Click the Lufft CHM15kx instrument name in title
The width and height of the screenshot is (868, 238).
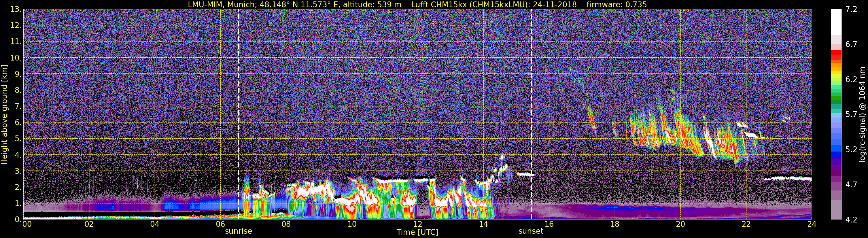point(439,4)
